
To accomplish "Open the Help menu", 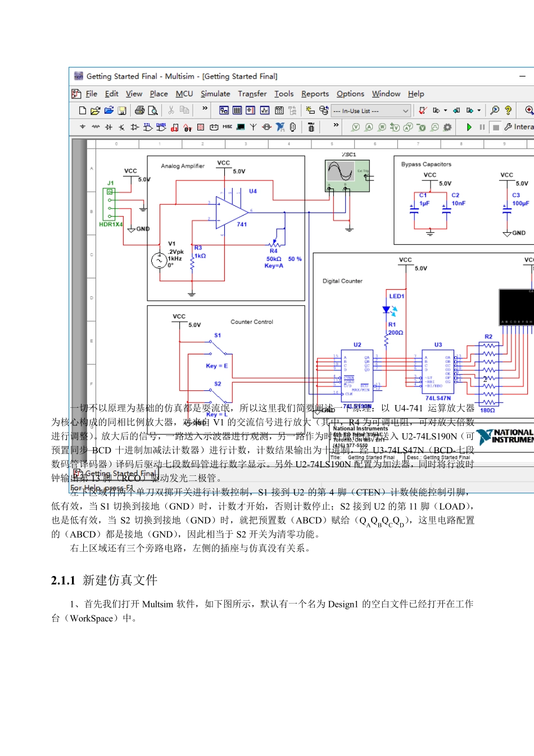I will (x=416, y=94).
